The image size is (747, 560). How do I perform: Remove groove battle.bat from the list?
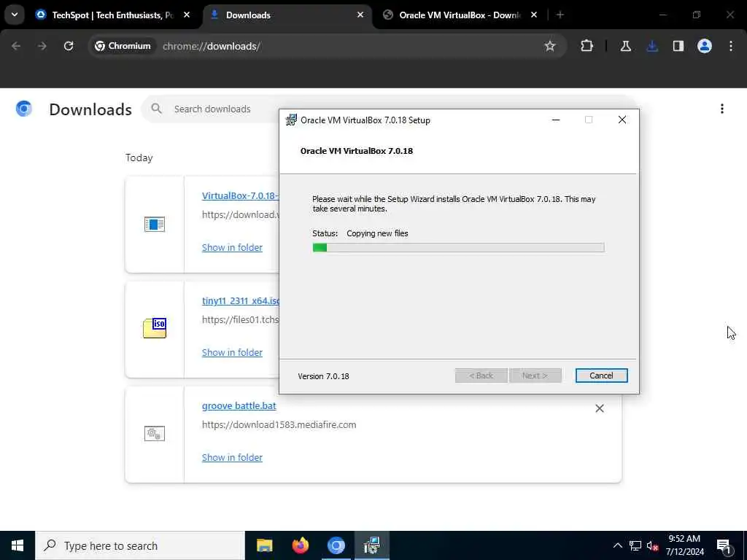(x=600, y=408)
